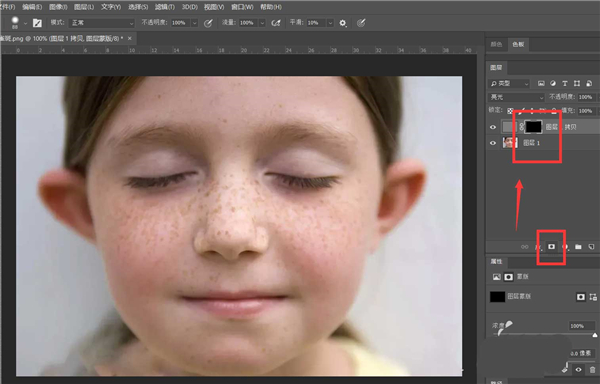Filter for pixel layers icon
The height and width of the screenshot is (384, 600).
pyautogui.click(x=541, y=83)
